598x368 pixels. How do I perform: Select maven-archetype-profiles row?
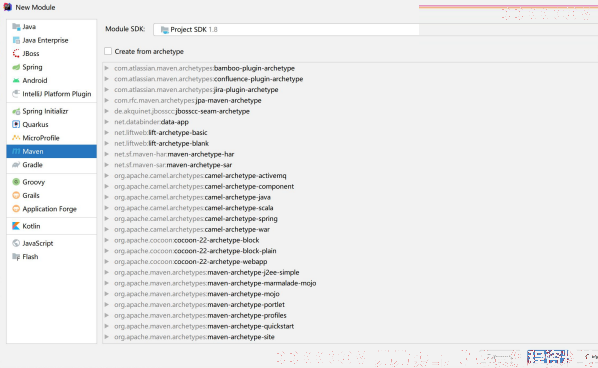click(x=350, y=315)
